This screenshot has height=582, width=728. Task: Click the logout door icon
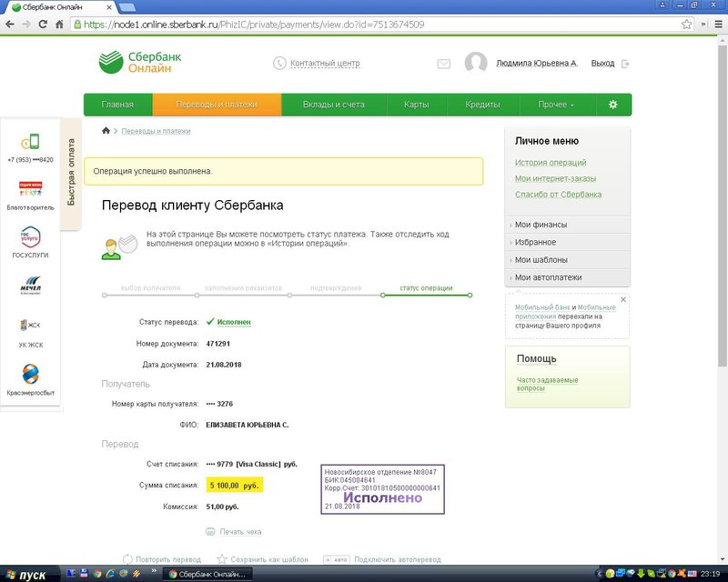[625, 64]
